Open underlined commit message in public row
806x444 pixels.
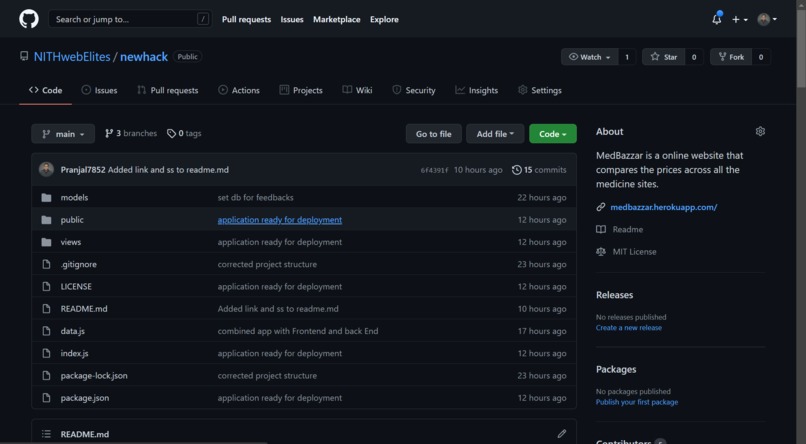[280, 219]
